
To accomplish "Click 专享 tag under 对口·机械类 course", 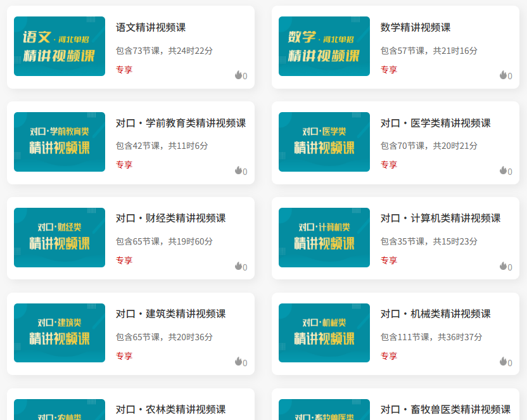I will click(x=389, y=356).
